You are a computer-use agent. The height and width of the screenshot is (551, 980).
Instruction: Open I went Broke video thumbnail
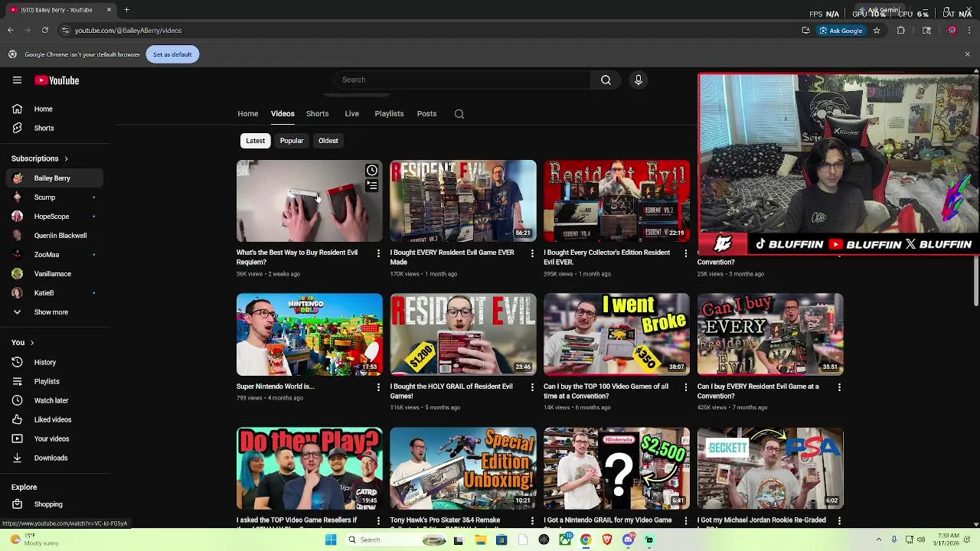coord(616,334)
